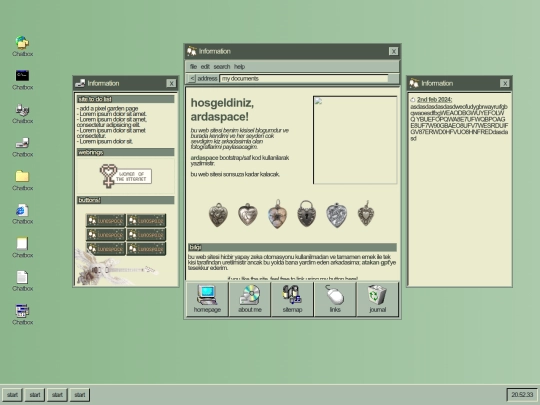
Task: Click the heart charm with a star
Action: point(277,214)
